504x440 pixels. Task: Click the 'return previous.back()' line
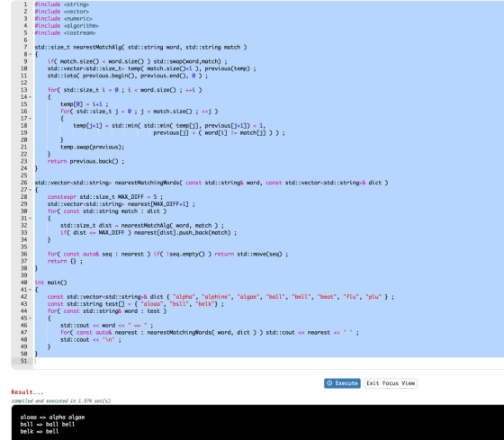coord(85,161)
